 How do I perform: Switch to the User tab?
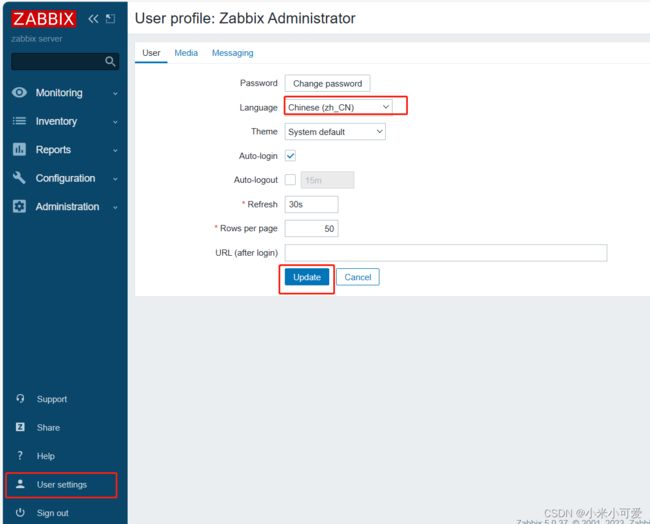(151, 53)
